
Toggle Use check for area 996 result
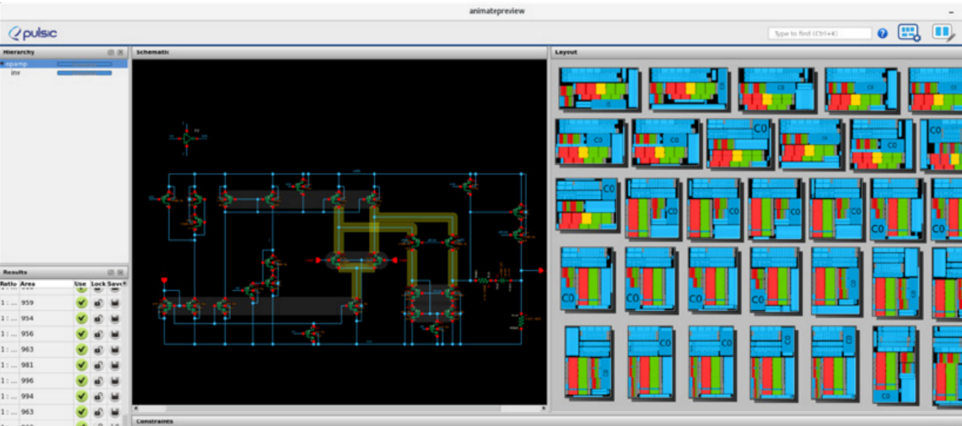click(x=82, y=381)
